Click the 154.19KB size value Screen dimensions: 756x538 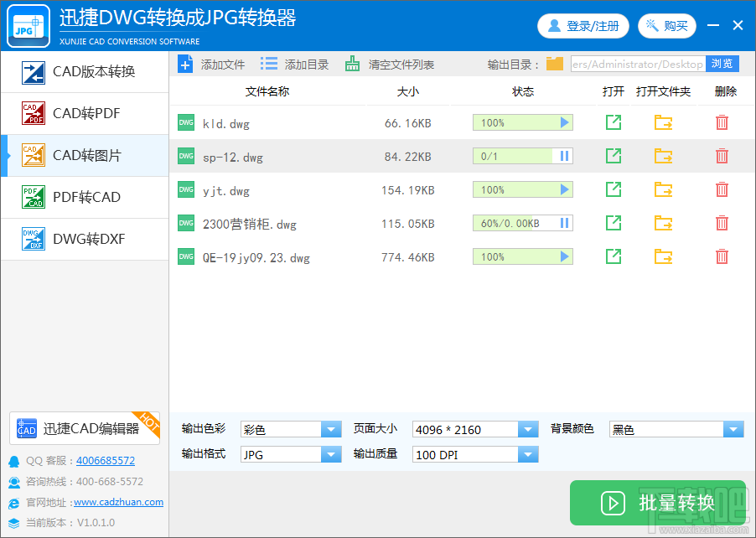[408, 190]
